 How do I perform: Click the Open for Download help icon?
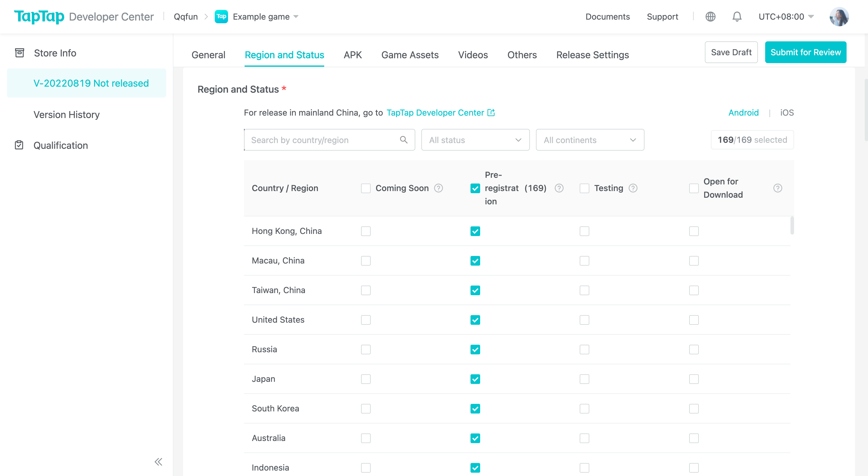[778, 188]
